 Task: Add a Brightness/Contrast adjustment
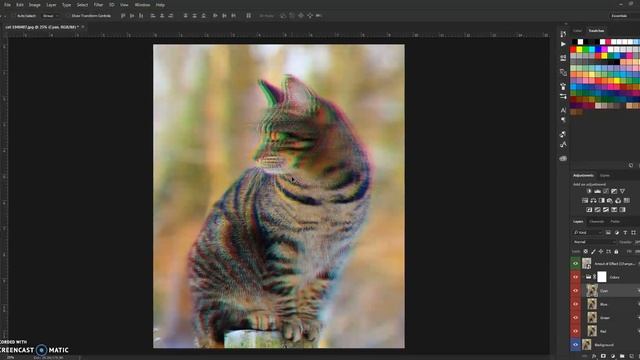coord(589,191)
